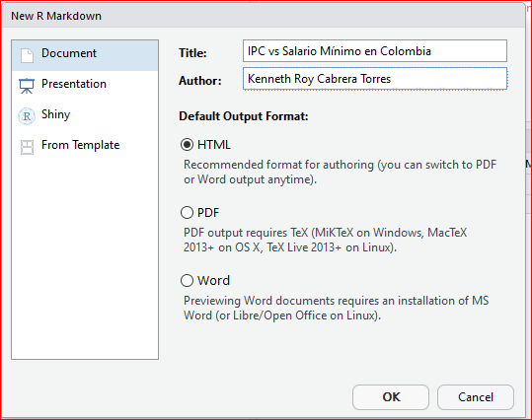
Task: Click the From Template layout icon
Action: 27,147
